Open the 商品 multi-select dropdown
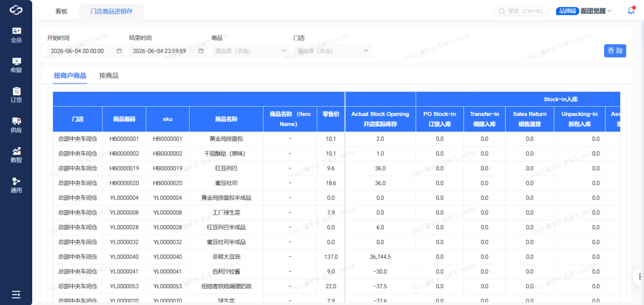The width and height of the screenshot is (644, 305). (x=250, y=51)
